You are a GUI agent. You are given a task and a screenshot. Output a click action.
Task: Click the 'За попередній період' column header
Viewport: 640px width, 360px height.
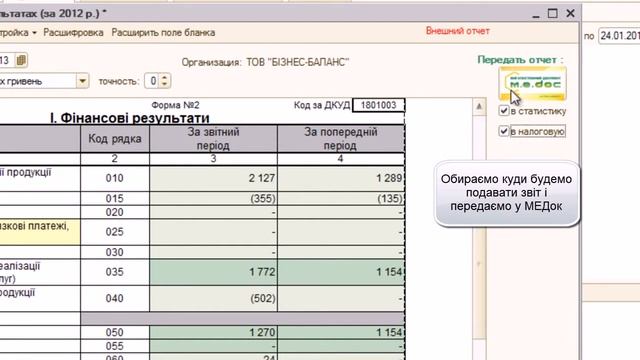click(341, 139)
